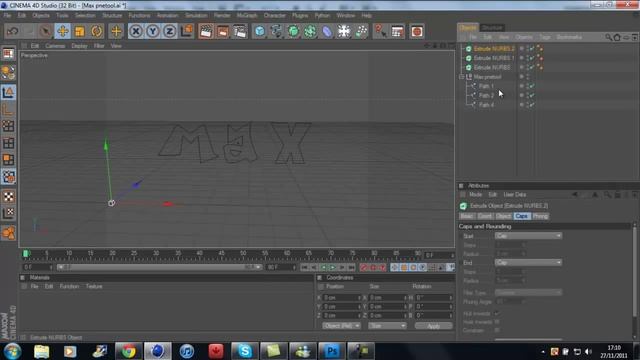Switch to Model mode in left sidebar
Image resolution: width=640 pixels, height=360 pixels.
pyautogui.click(x=8, y=93)
